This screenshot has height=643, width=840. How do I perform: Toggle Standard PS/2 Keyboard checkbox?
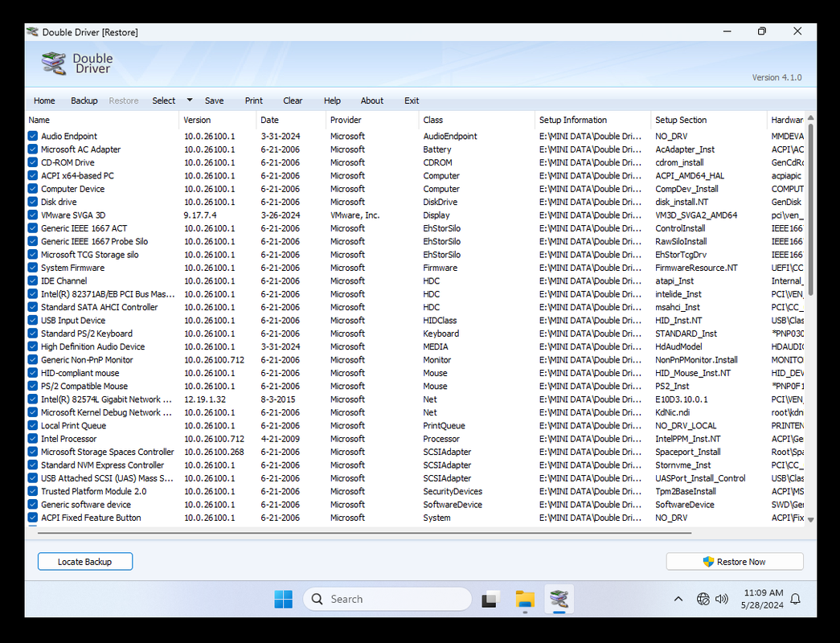(33, 334)
